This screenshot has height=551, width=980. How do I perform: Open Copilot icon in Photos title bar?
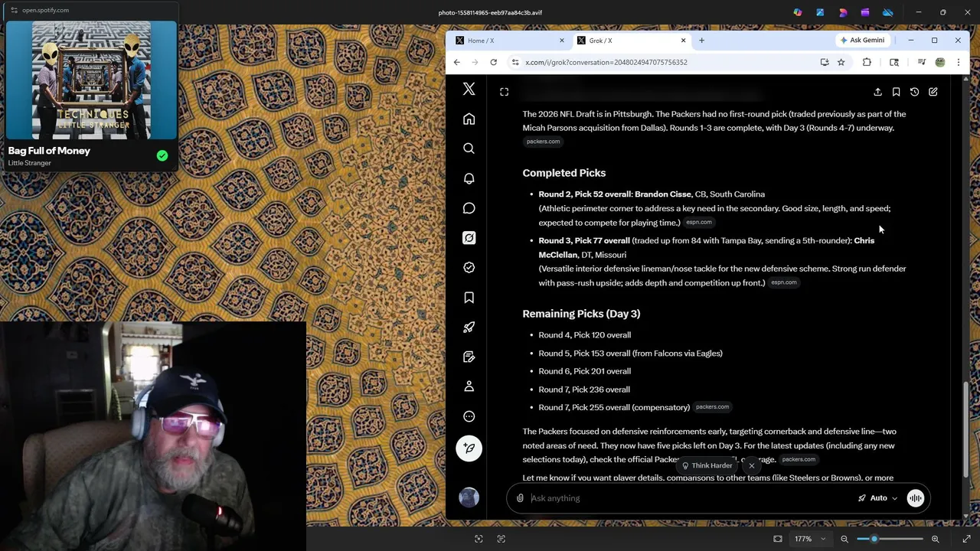coord(798,12)
